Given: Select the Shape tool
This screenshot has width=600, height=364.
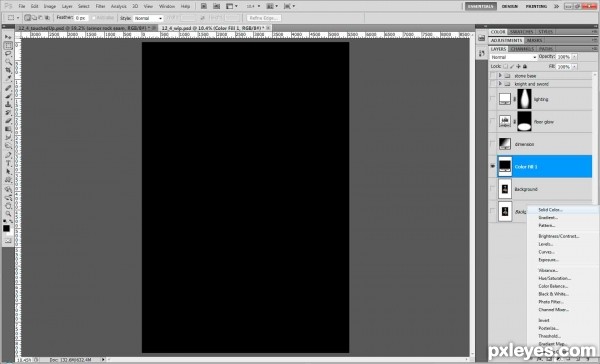Looking at the screenshot, I should 8,180.
